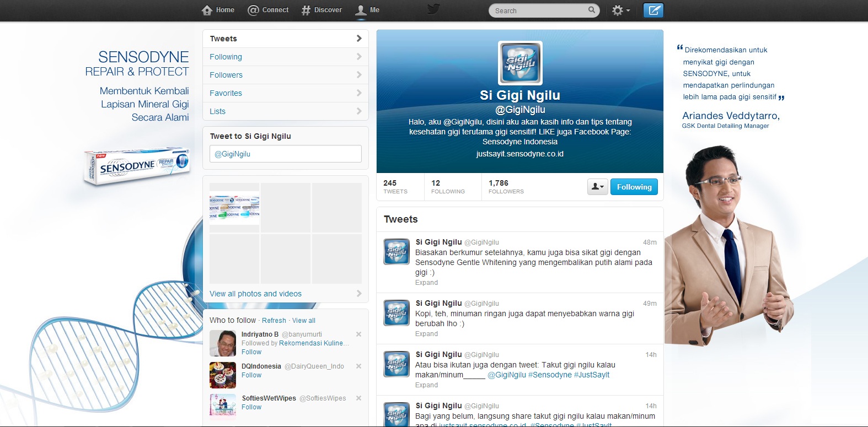Expand the Atau bisa ikutan tweet
Screen dimensions: 868x427
[x=426, y=385]
